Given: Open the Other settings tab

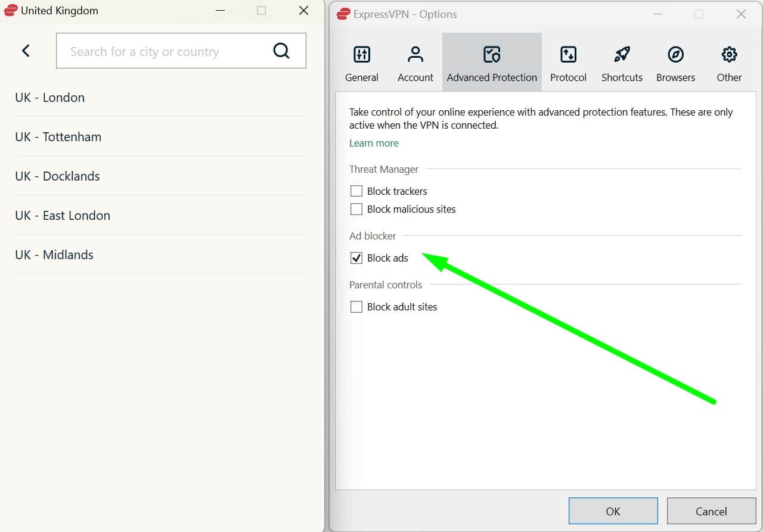Looking at the screenshot, I should click(x=729, y=63).
